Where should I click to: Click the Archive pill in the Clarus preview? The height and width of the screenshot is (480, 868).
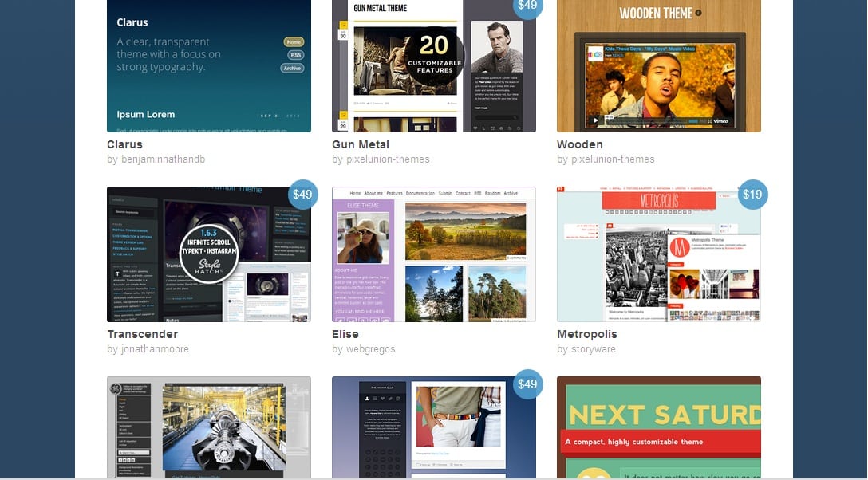coord(292,69)
